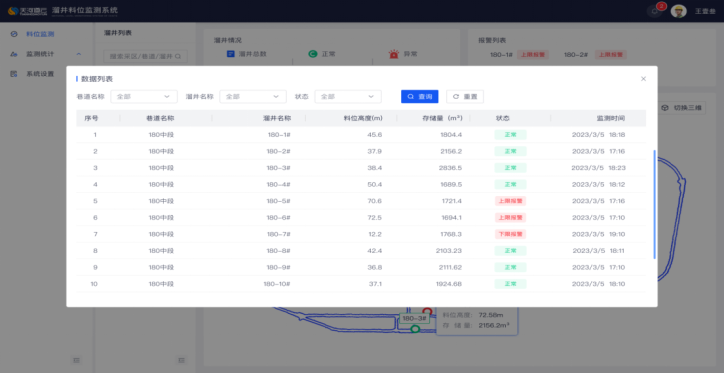Click the 监测统计 sidebar icon
Viewport: 724px width, 373px height.
pos(13,54)
